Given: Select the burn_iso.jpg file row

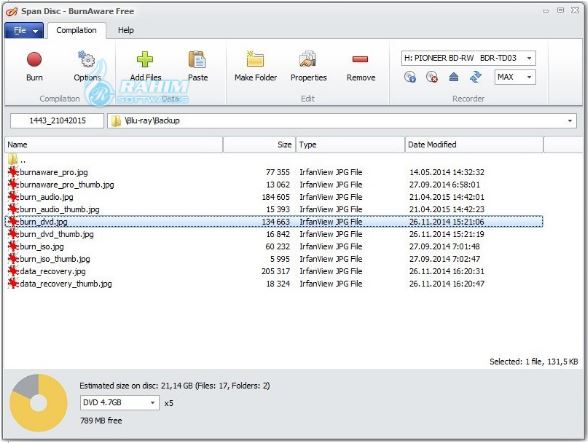Looking at the screenshot, I should click(274, 246).
